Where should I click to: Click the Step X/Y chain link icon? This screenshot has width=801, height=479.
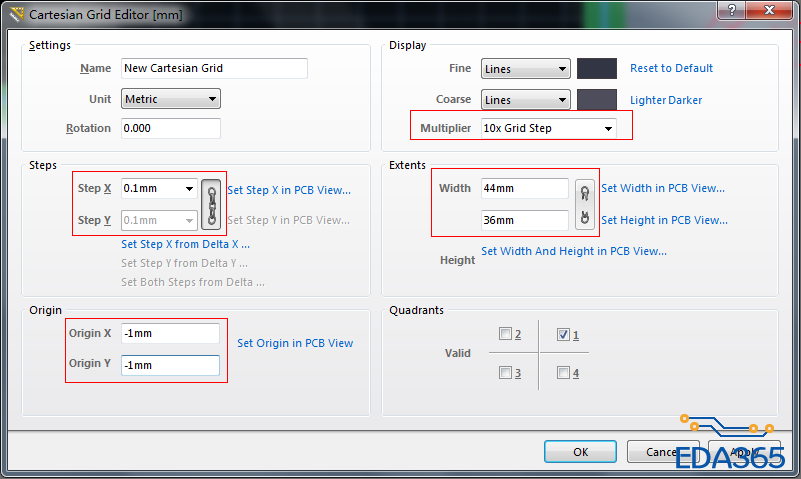tap(211, 204)
